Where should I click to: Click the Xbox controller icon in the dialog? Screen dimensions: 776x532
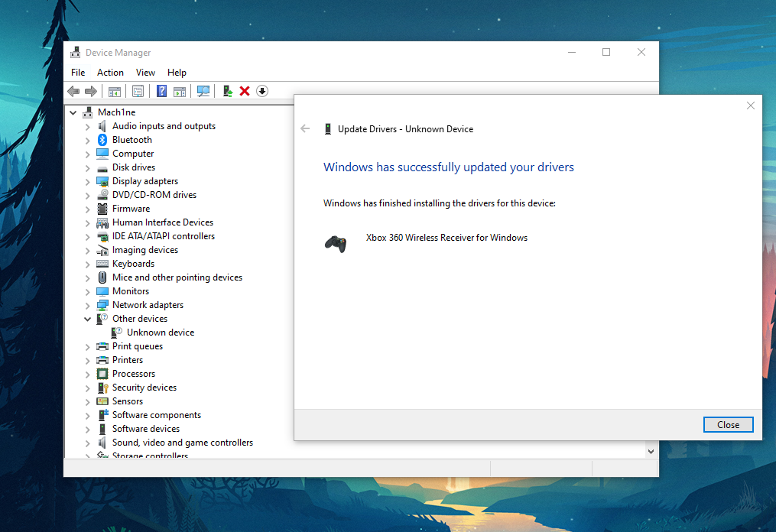tap(336, 244)
